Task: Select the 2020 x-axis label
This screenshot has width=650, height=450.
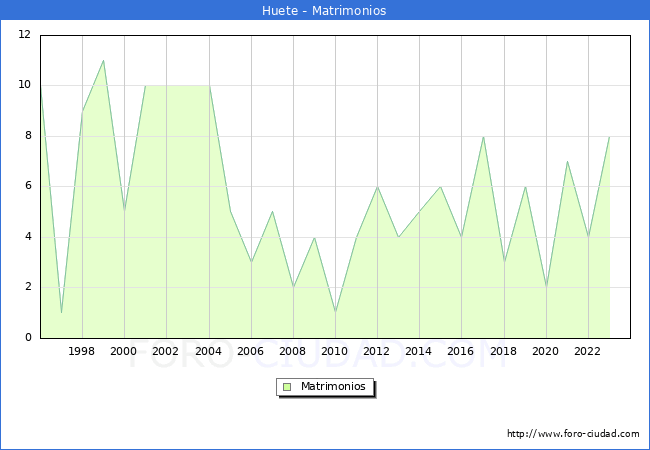Action: (546, 351)
